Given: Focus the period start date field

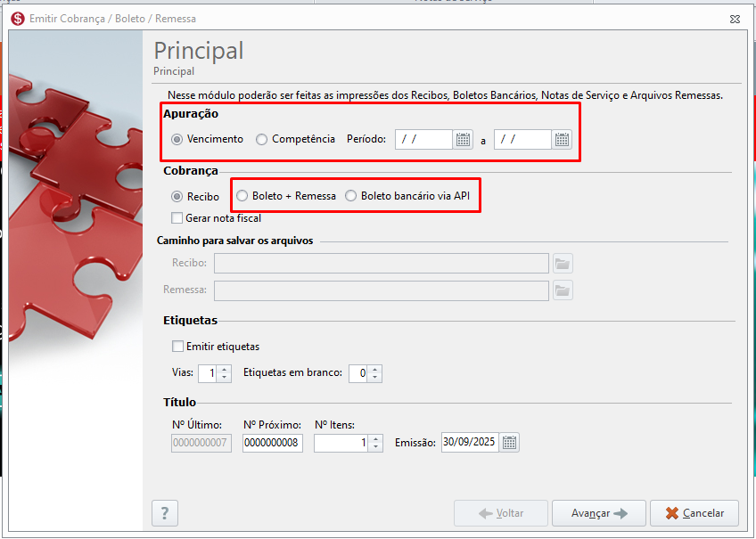Looking at the screenshot, I should pyautogui.click(x=423, y=140).
